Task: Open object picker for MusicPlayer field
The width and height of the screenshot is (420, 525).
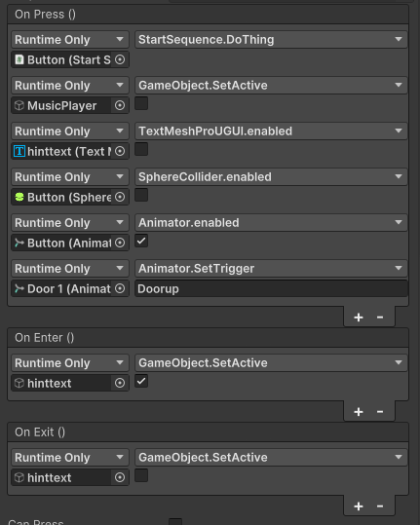Action: (x=120, y=105)
